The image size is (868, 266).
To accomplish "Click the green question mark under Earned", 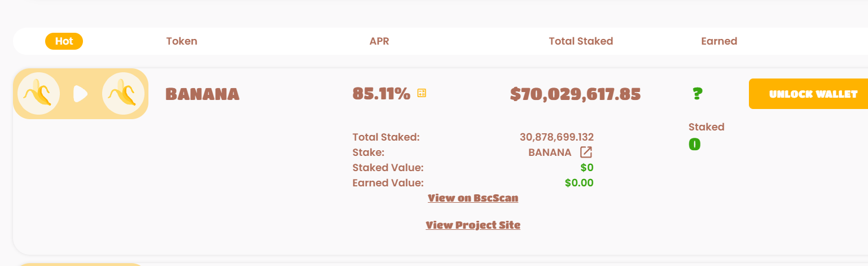I will (697, 94).
